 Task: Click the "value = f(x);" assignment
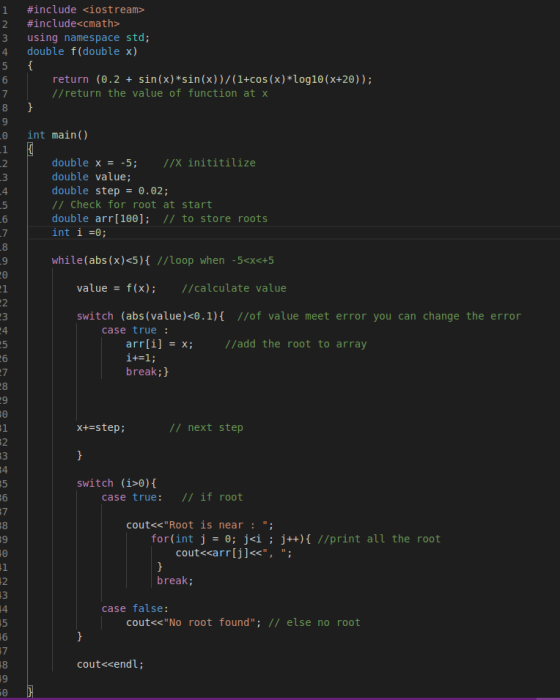[x=117, y=288]
